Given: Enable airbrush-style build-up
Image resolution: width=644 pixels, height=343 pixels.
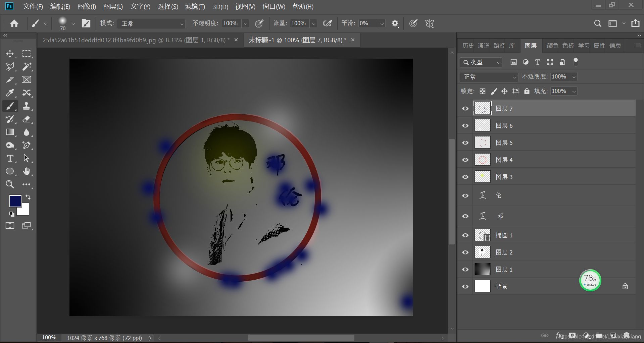Looking at the screenshot, I should (327, 23).
